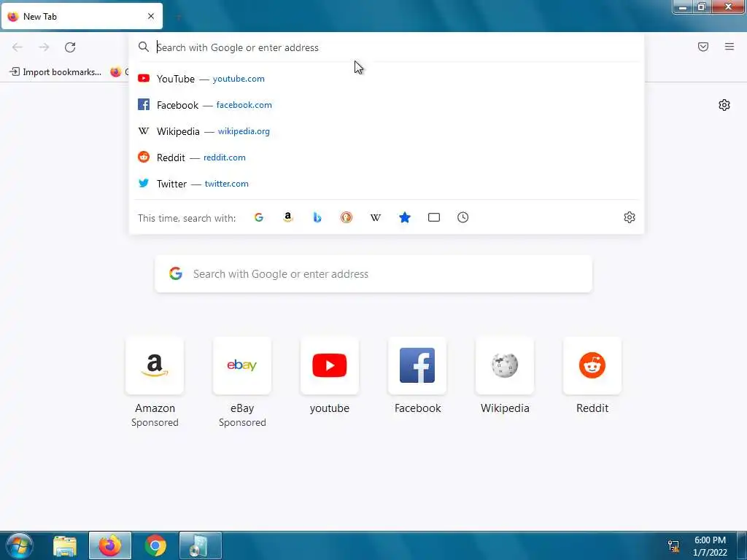Image resolution: width=747 pixels, height=560 pixels.
Task: Open new tab page personalize gear
Action: 724,105
